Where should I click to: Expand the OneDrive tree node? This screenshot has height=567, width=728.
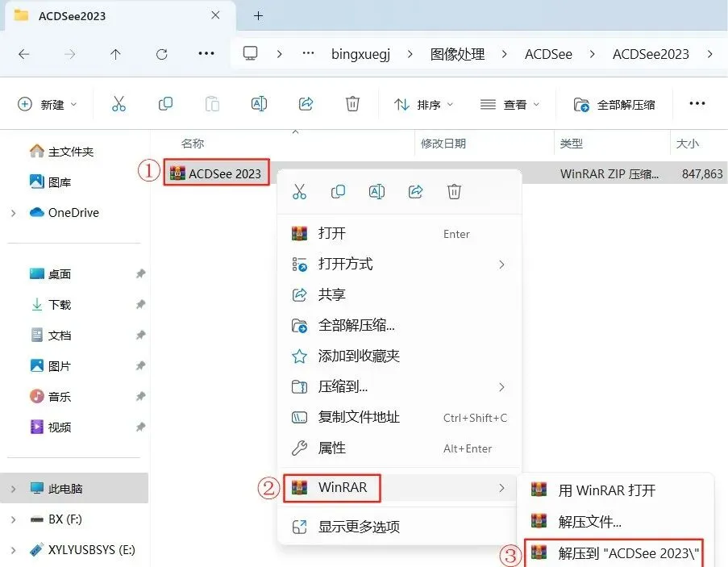(x=14, y=213)
